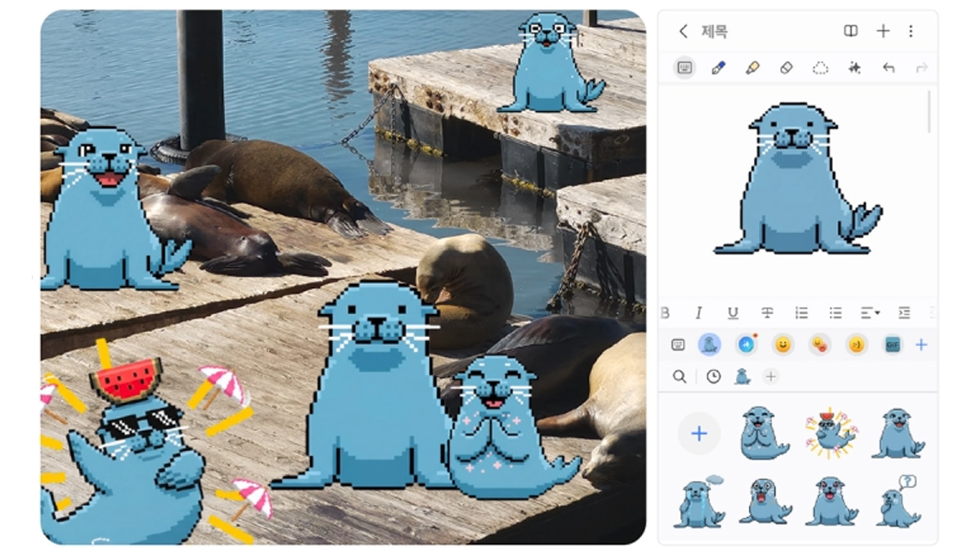Screen dimensions: 980x551
Task: Select the pen drawing tool
Action: tap(719, 68)
